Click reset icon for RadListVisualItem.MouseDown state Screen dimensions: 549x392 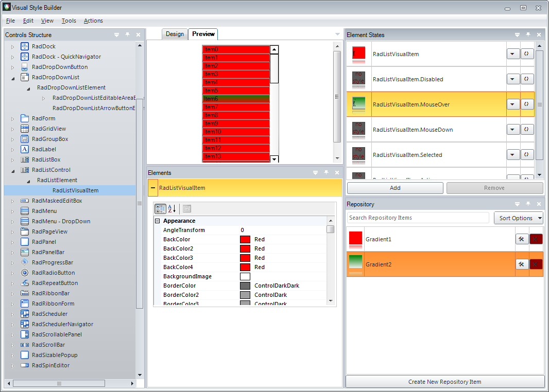526,130
